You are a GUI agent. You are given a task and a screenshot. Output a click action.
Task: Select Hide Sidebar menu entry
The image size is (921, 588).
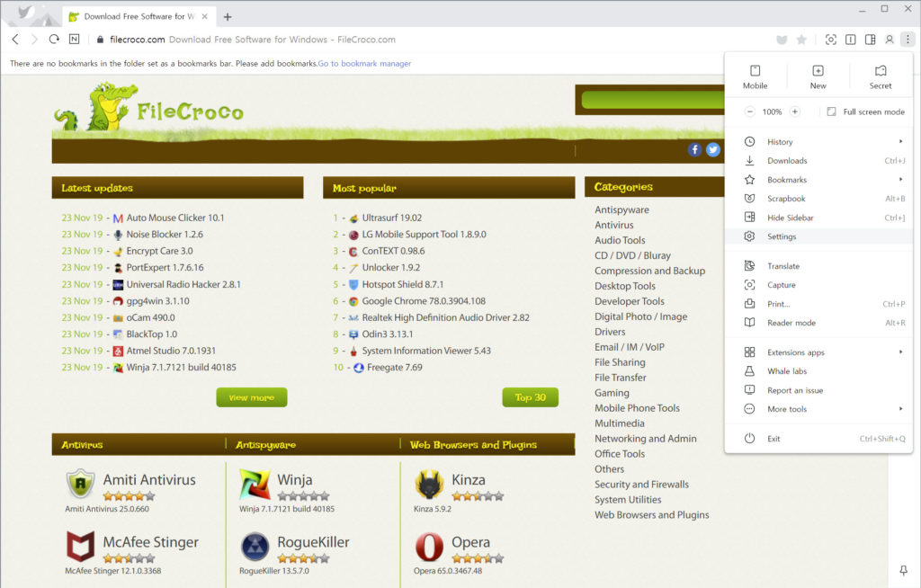coord(818,218)
